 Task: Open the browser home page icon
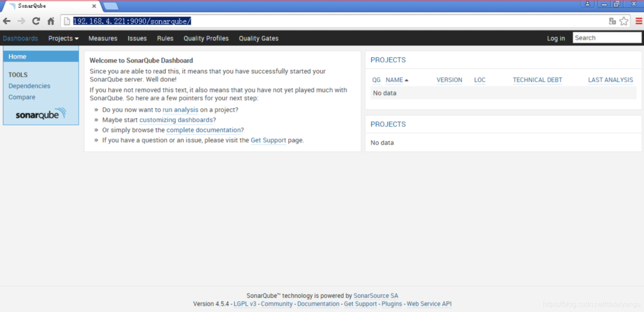tap(51, 21)
